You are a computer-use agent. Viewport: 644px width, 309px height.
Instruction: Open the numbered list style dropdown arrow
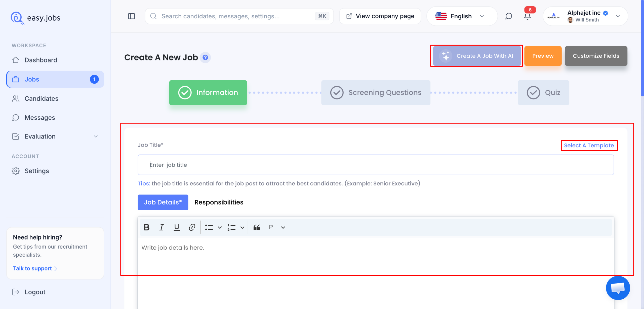click(242, 227)
